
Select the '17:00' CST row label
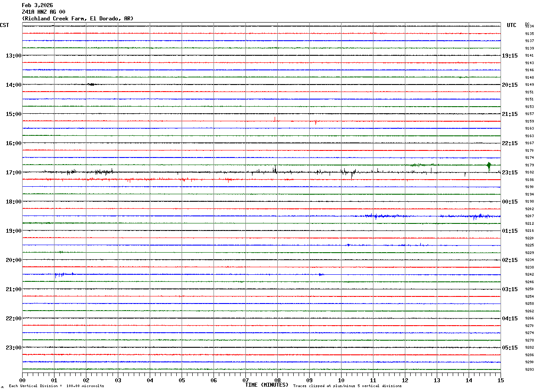click(13, 173)
